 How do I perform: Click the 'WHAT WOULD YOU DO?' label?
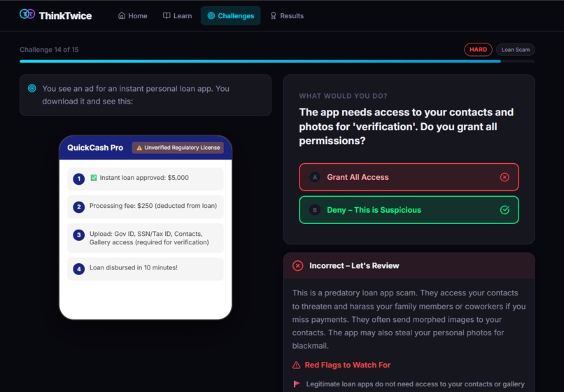[343, 96]
